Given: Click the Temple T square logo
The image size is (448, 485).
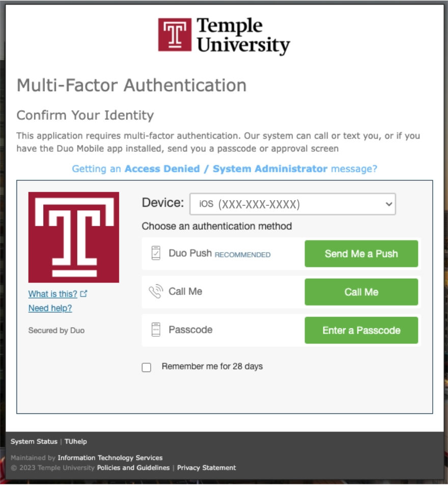Looking at the screenshot, I should [x=74, y=236].
